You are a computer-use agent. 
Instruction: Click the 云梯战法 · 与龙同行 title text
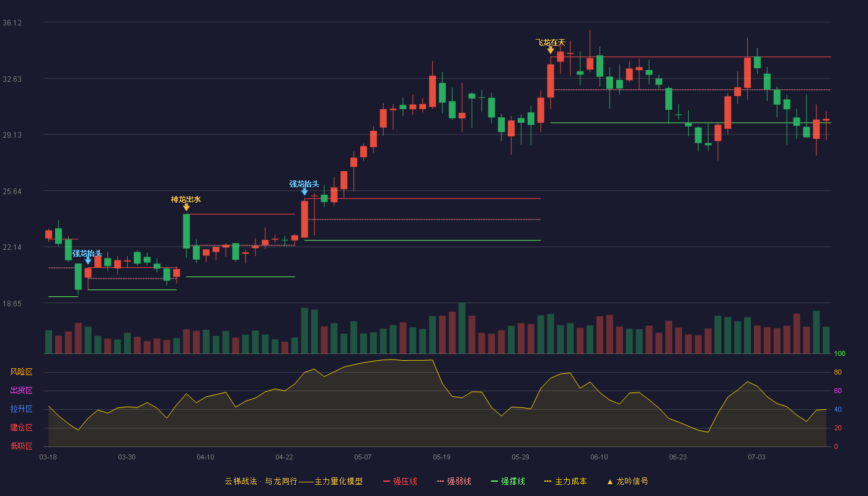click(x=260, y=481)
